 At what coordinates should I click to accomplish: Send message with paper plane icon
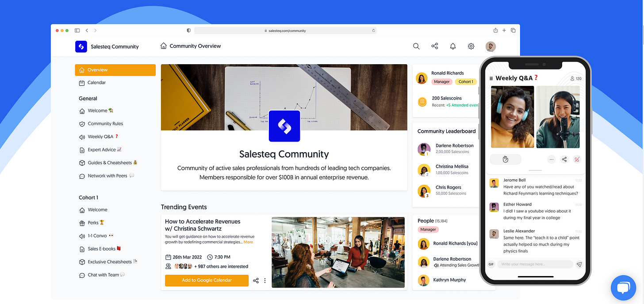coord(579,264)
